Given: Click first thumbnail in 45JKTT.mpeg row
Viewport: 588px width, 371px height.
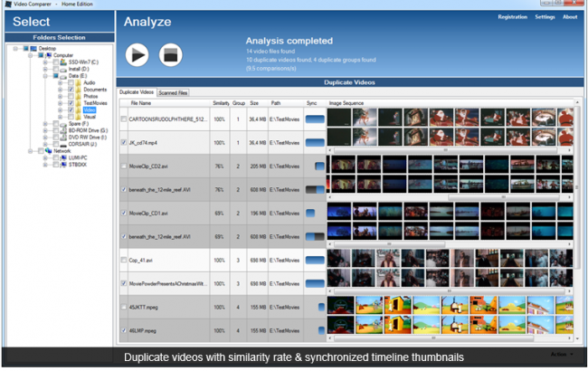Looking at the screenshot, I should [x=340, y=305].
